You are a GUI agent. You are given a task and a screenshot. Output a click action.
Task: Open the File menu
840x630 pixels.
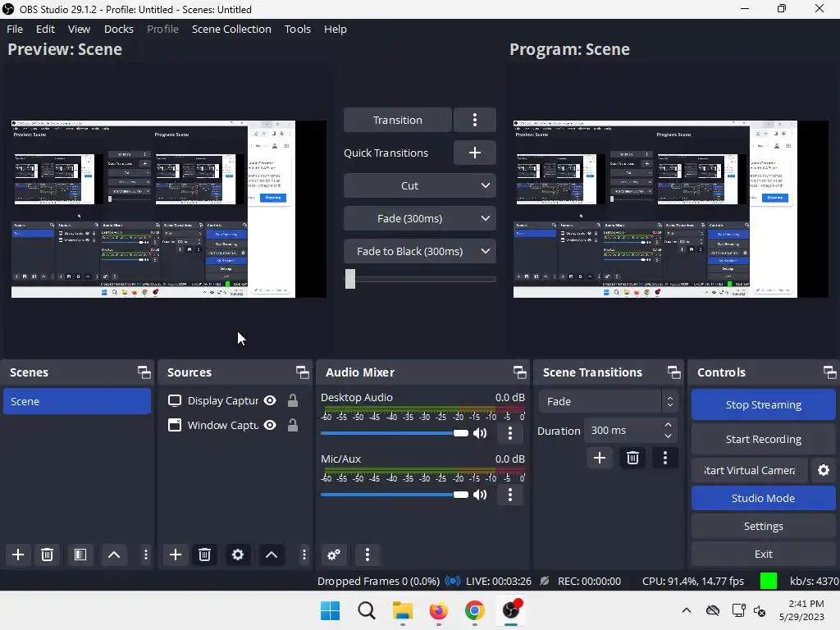tap(15, 29)
